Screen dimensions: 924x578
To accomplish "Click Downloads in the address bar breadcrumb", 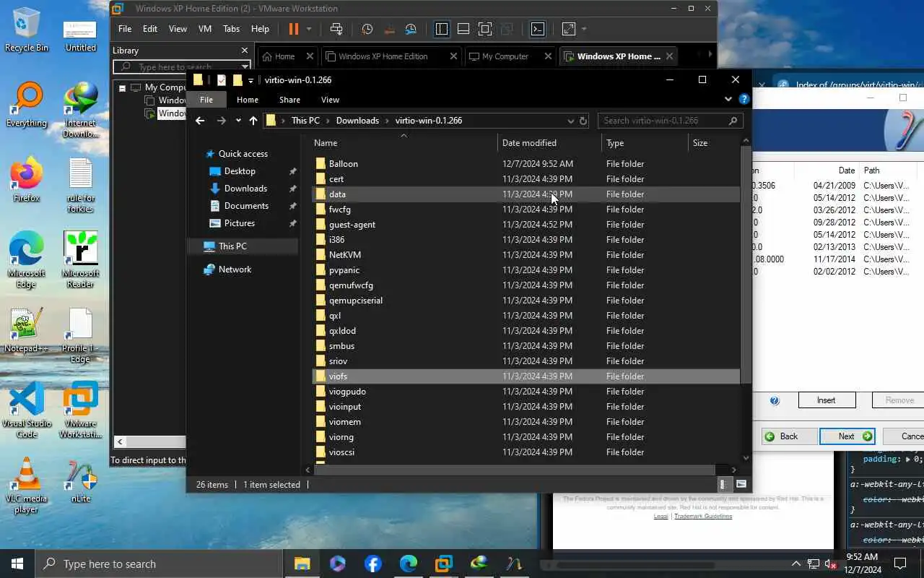I will point(357,121).
